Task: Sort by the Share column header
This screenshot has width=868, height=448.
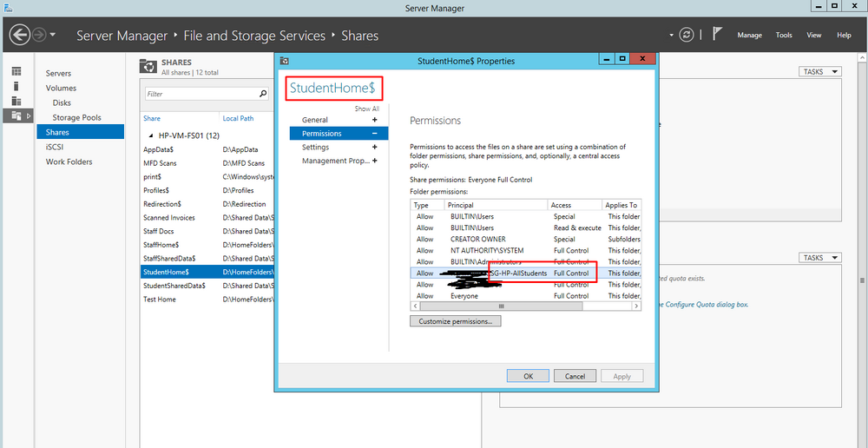Action: 152,118
